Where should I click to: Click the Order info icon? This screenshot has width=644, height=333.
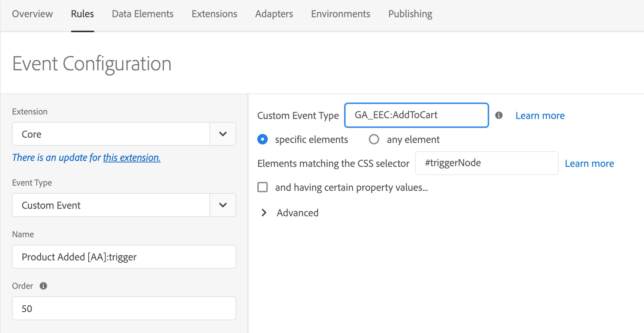[x=43, y=286]
